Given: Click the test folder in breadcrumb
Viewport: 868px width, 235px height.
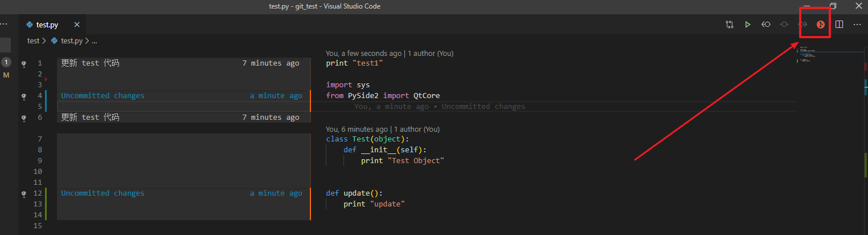Looking at the screenshot, I should click(33, 41).
